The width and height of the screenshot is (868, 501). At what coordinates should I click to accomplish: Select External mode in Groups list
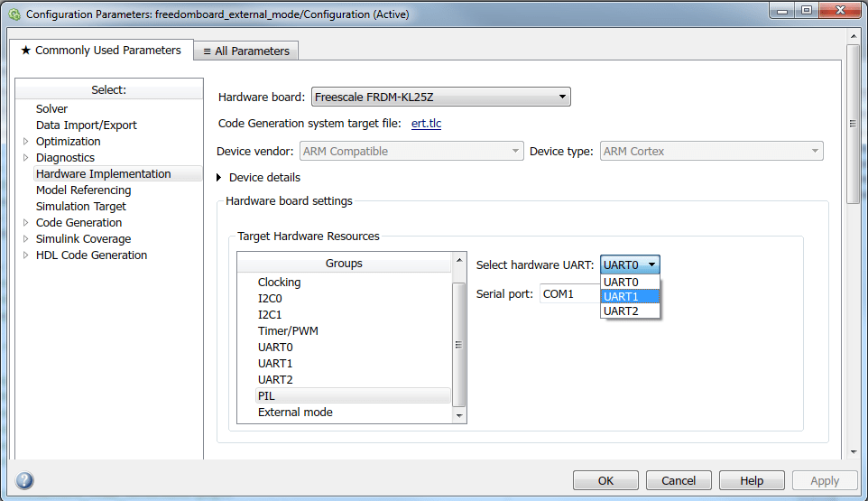coord(295,413)
